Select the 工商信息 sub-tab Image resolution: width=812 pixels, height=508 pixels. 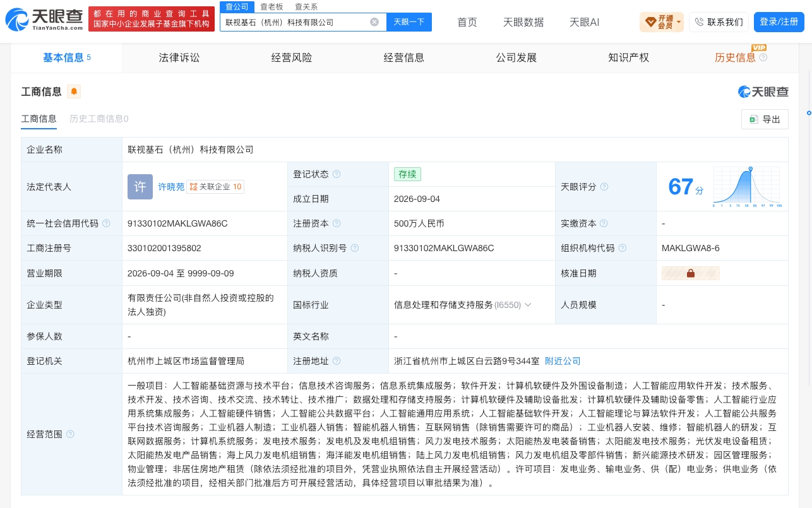(39, 119)
